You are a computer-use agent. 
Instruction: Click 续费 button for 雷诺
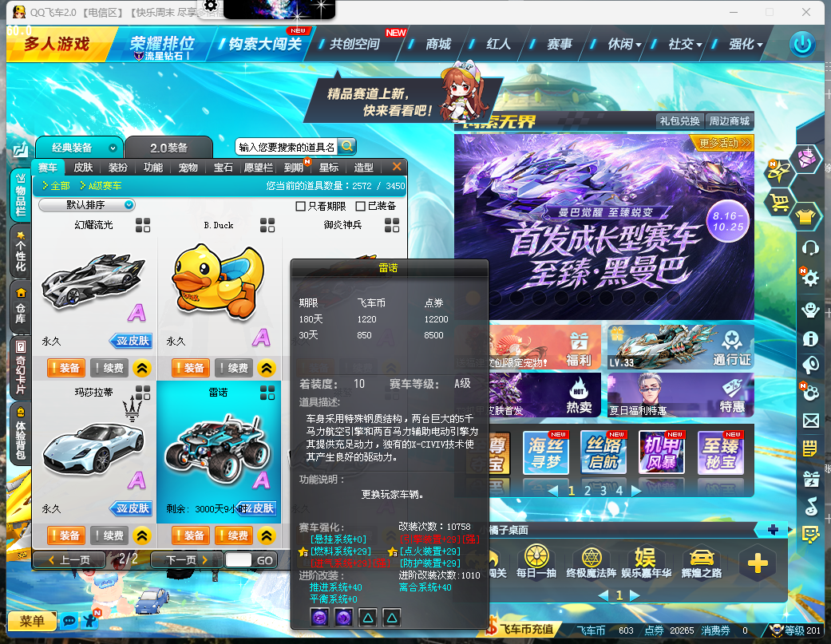tap(234, 536)
